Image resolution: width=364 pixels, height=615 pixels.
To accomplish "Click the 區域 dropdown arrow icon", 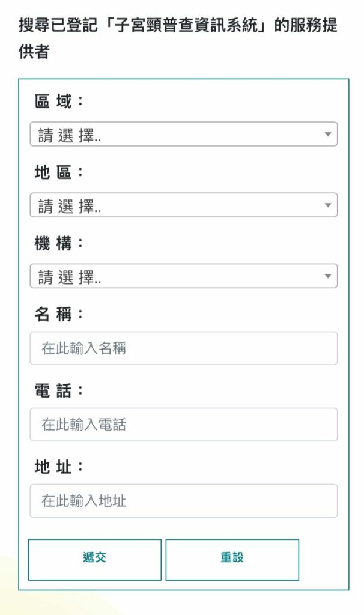I will [328, 134].
